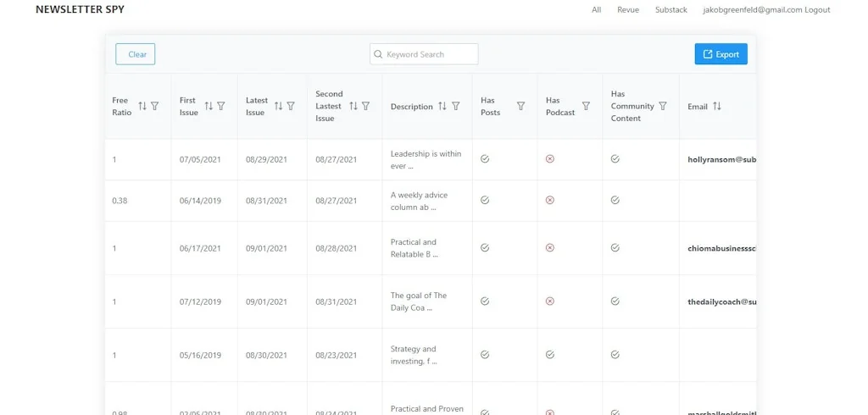
Task: Click Has Posts checkmark in chiomabusiness row
Action: [x=485, y=248]
